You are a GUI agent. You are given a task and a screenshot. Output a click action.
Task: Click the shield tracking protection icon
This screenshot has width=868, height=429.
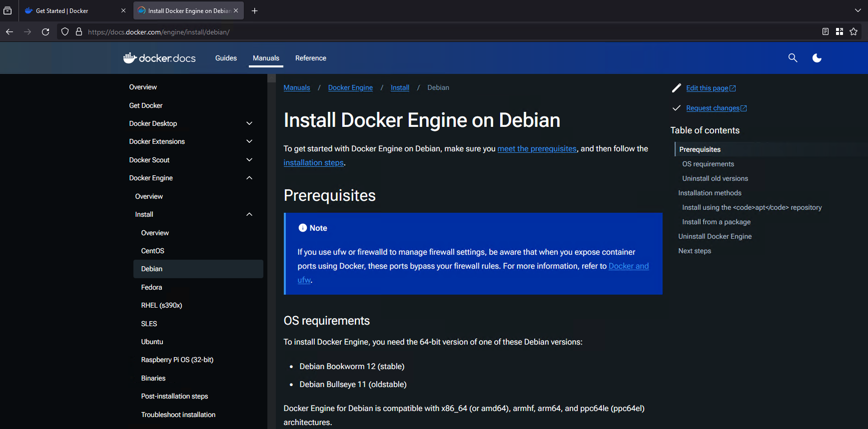pyautogui.click(x=65, y=32)
